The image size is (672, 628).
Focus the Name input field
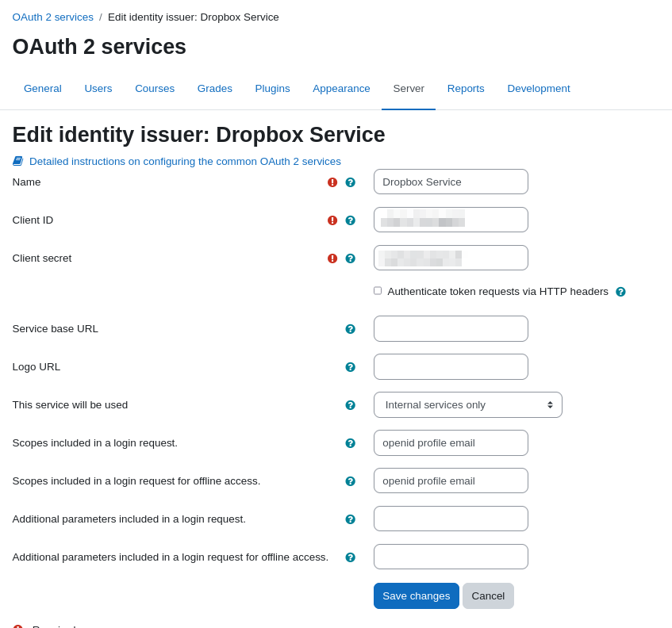coord(451,182)
